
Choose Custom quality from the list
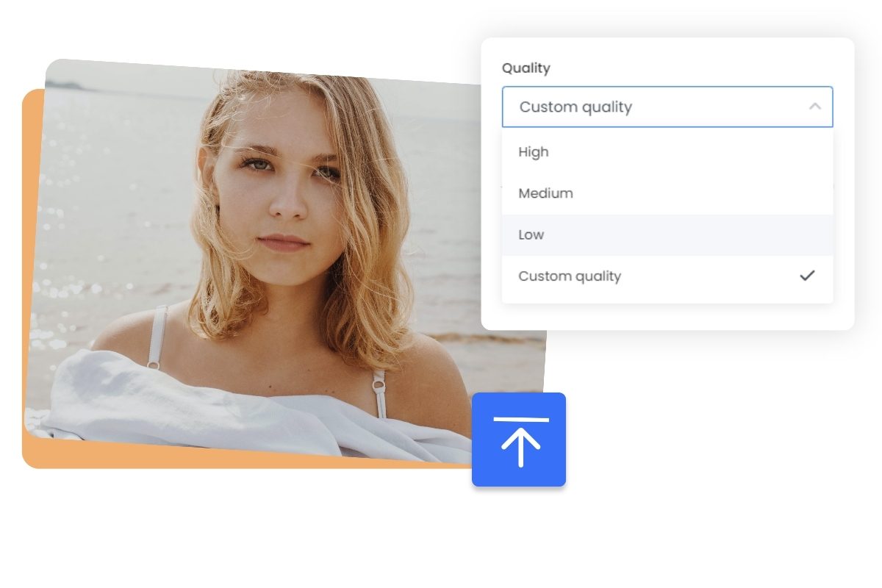[570, 276]
